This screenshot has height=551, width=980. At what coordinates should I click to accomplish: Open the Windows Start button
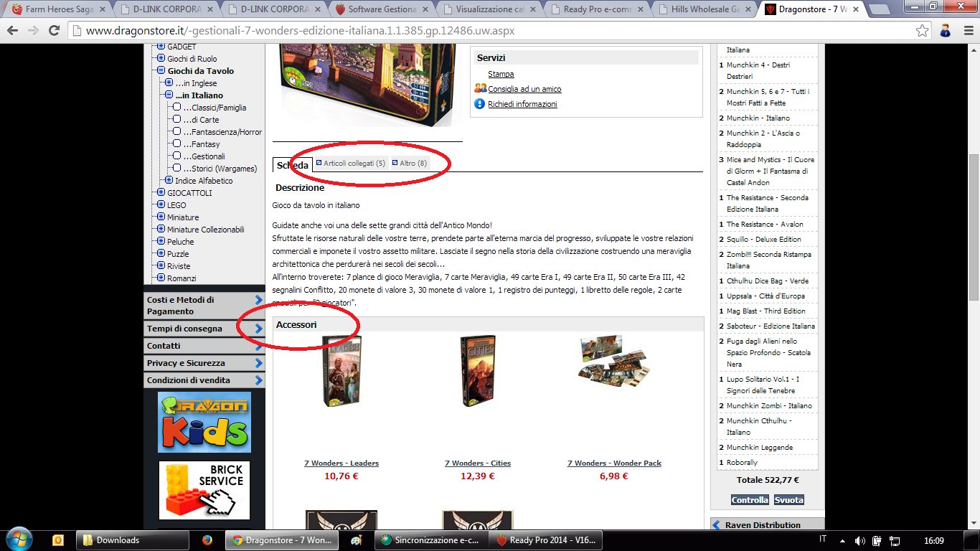tap(19, 539)
